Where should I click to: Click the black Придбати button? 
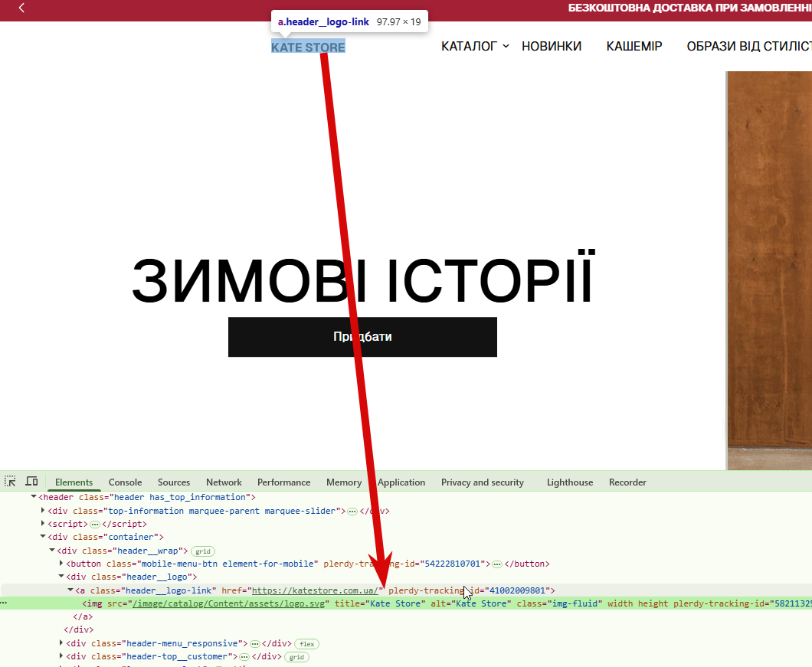point(362,337)
